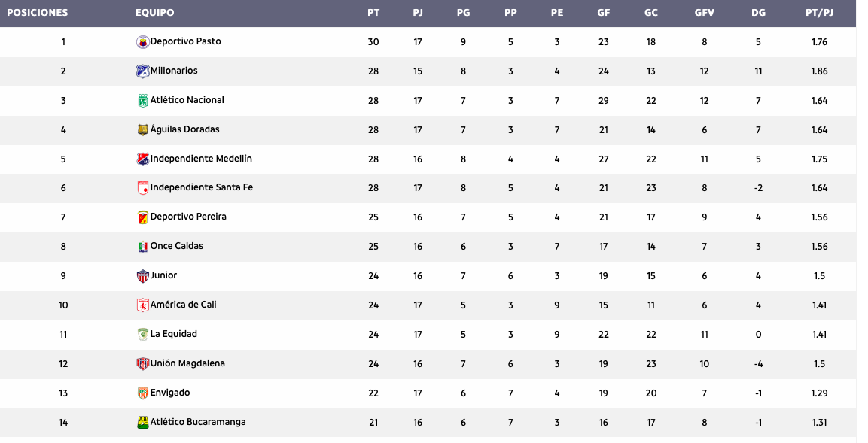The image size is (868, 443).
Task: Click the Millonarios team crest icon
Action: click(x=142, y=71)
